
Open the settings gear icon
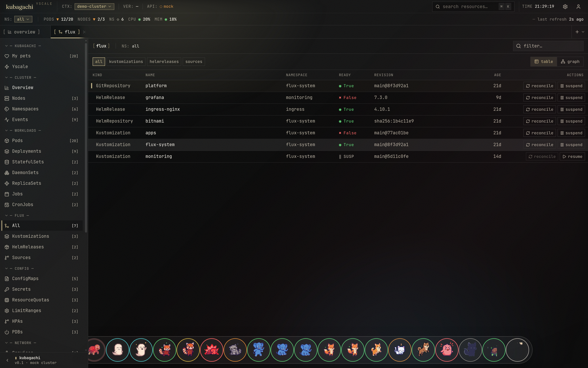click(x=565, y=6)
